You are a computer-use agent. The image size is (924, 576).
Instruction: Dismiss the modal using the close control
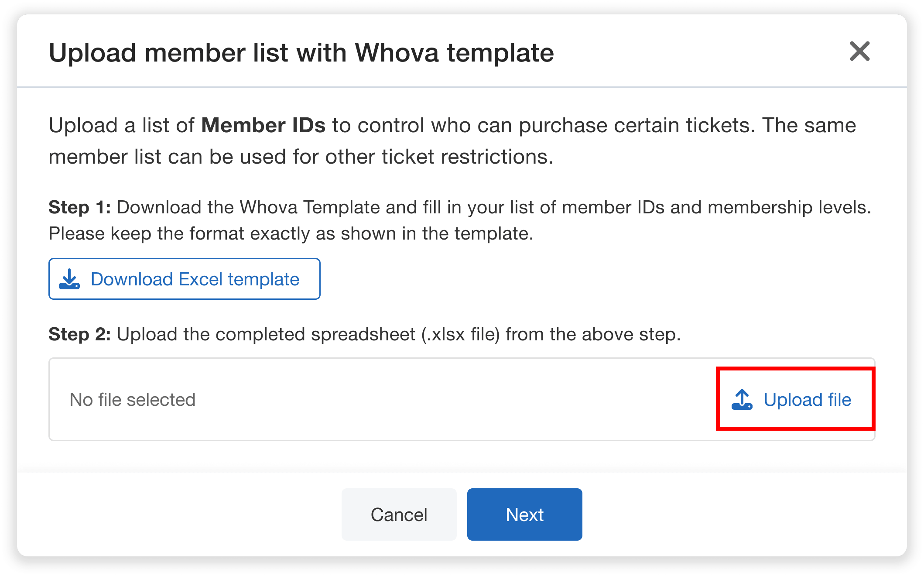(859, 52)
